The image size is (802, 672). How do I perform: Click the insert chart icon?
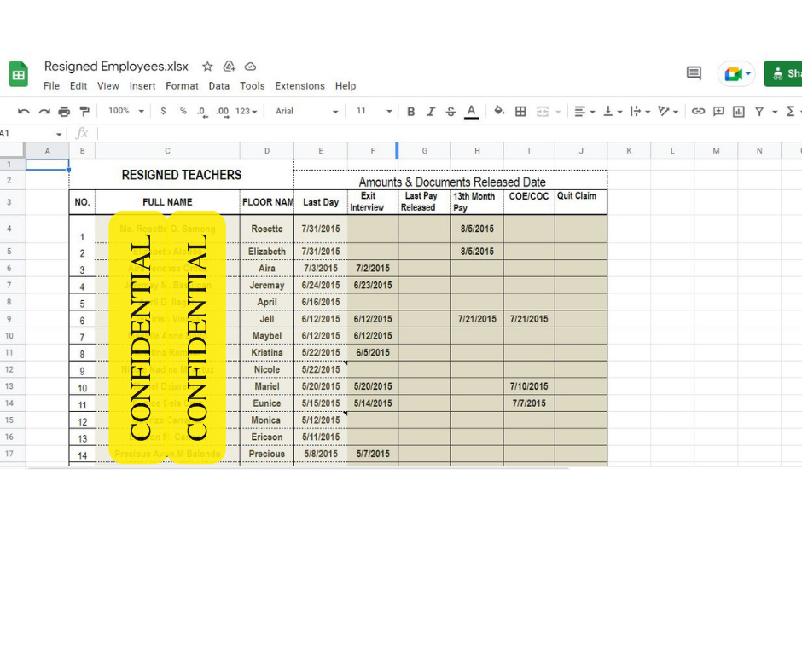(x=739, y=111)
